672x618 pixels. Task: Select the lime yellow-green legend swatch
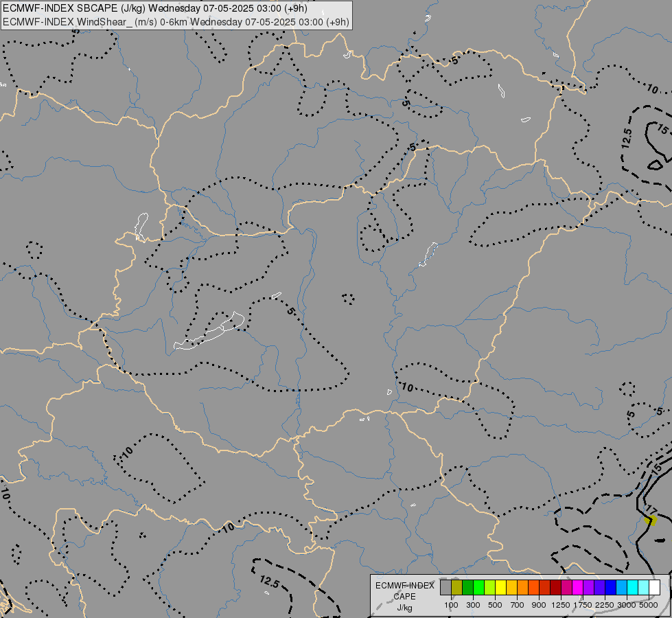click(489, 587)
